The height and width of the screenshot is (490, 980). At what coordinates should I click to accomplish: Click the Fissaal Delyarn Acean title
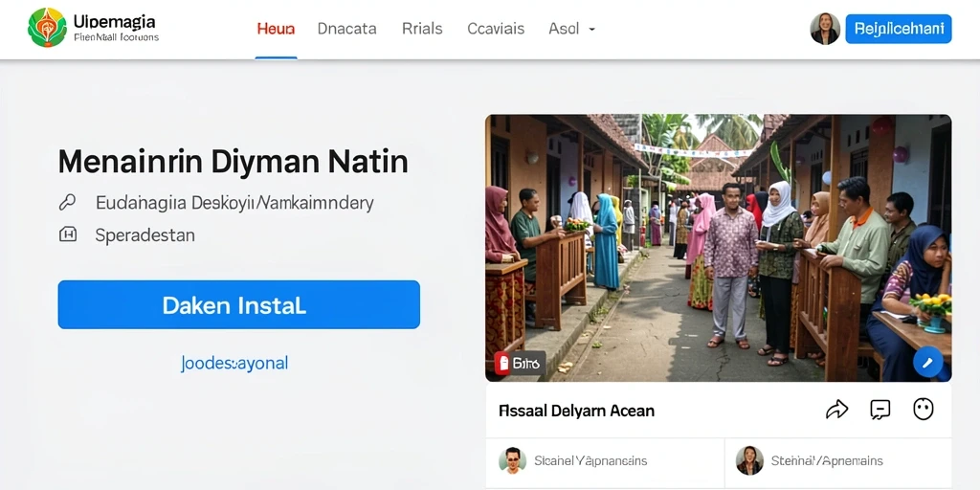click(577, 411)
